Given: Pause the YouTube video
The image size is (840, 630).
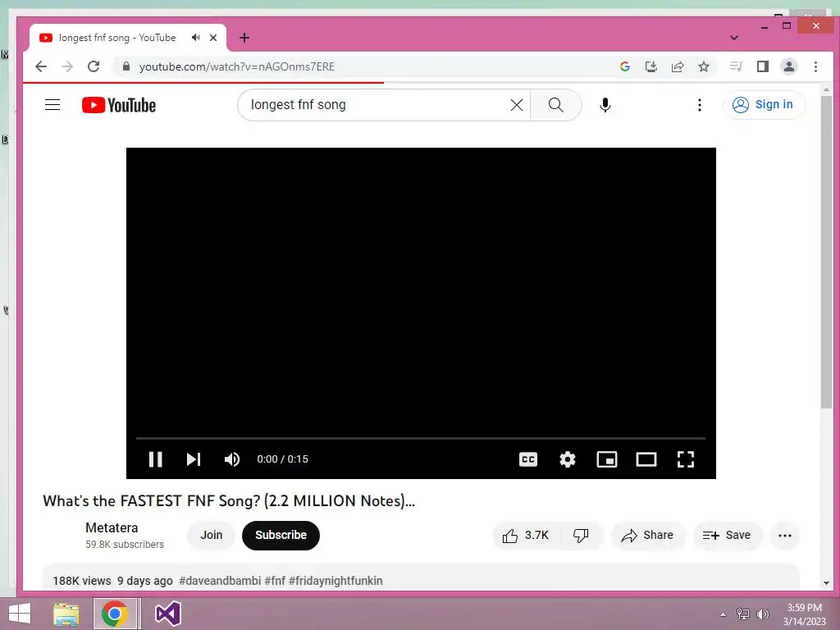Looking at the screenshot, I should [155, 459].
